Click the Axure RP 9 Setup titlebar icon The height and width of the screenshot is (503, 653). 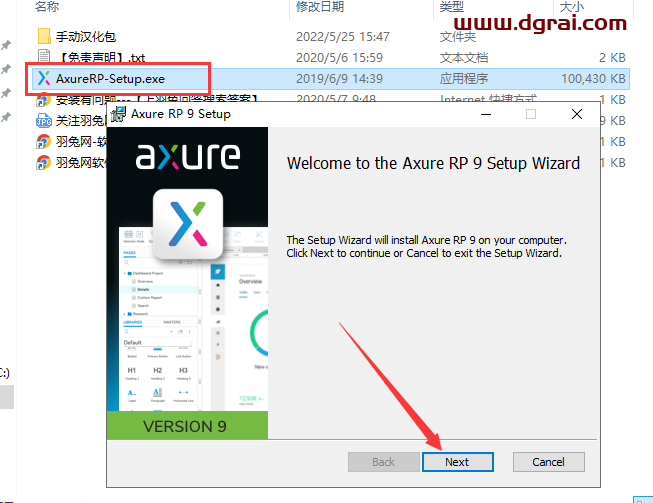point(118,114)
